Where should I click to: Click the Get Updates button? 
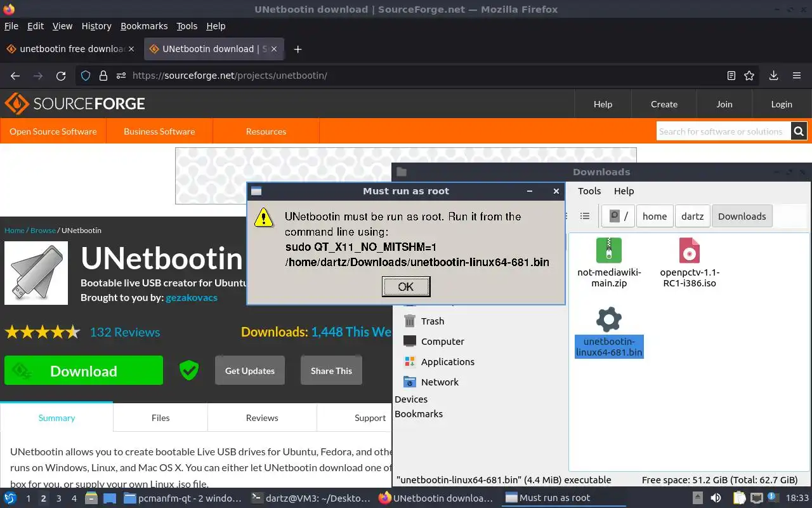coord(250,371)
